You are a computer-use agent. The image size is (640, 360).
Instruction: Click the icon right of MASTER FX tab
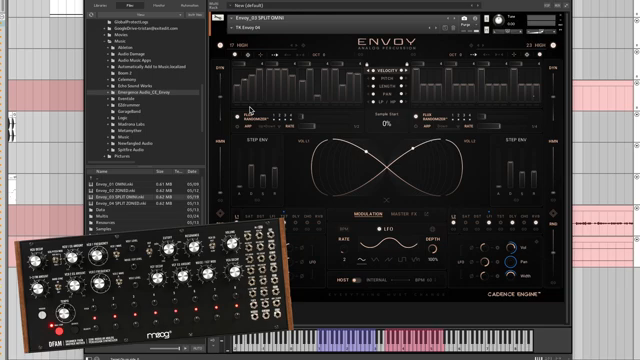click(427, 214)
